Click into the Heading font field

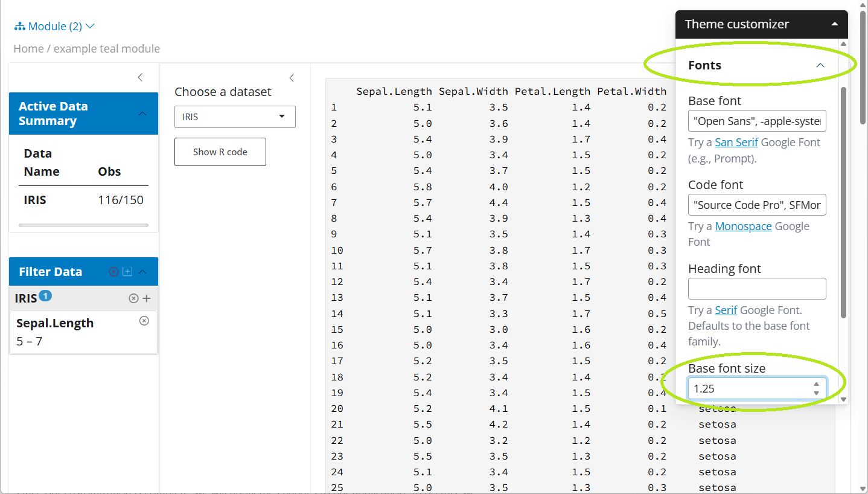[x=757, y=289]
